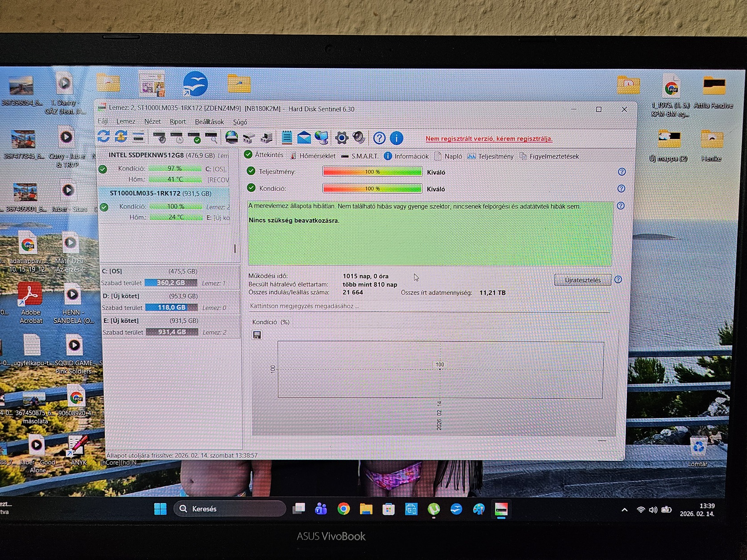Click the floppy save icon above the Kondíció chart

click(x=257, y=335)
